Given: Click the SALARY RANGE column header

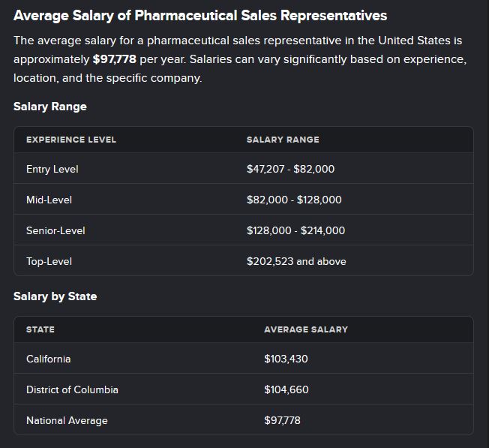Looking at the screenshot, I should (x=283, y=140).
